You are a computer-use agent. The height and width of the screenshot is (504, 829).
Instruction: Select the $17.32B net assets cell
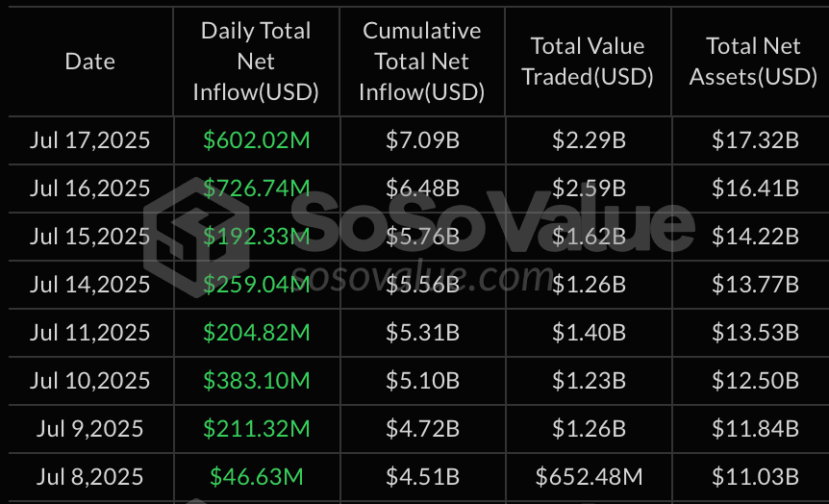tap(755, 140)
